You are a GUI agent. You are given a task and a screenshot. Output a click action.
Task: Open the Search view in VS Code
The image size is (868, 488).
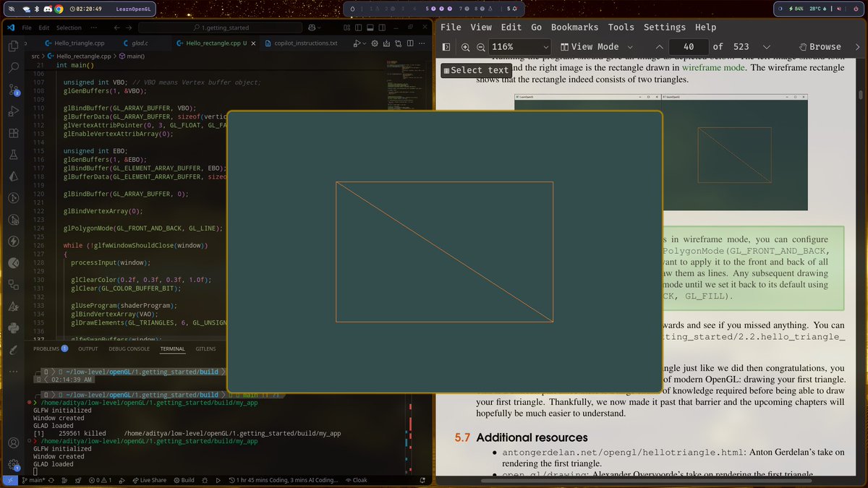[x=13, y=67]
